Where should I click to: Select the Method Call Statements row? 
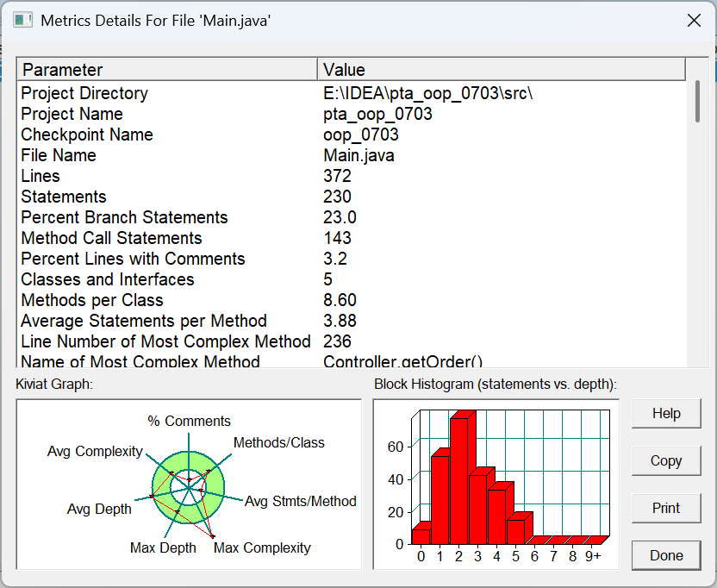click(111, 238)
